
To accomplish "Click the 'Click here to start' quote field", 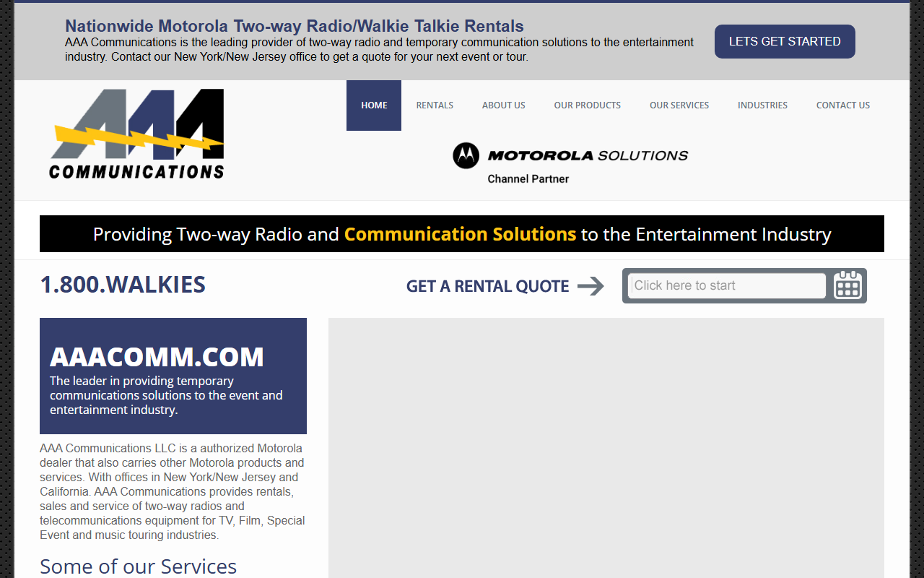I will 727,285.
